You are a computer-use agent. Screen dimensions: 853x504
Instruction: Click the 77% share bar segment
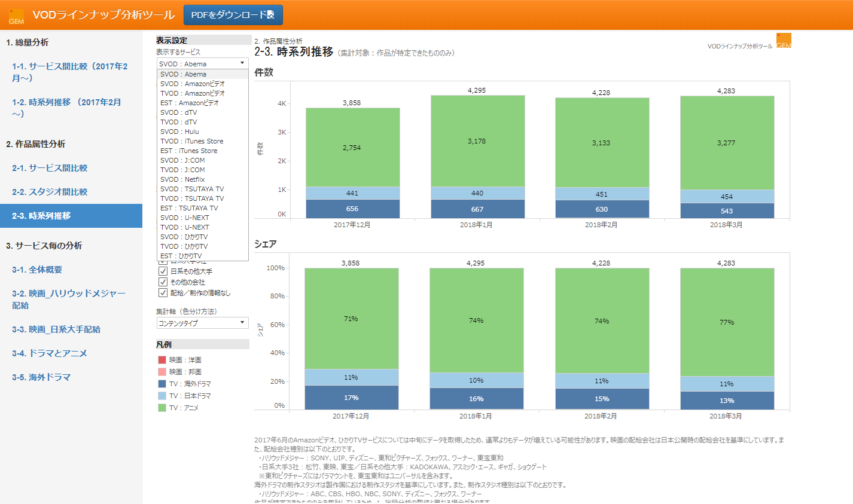(727, 322)
